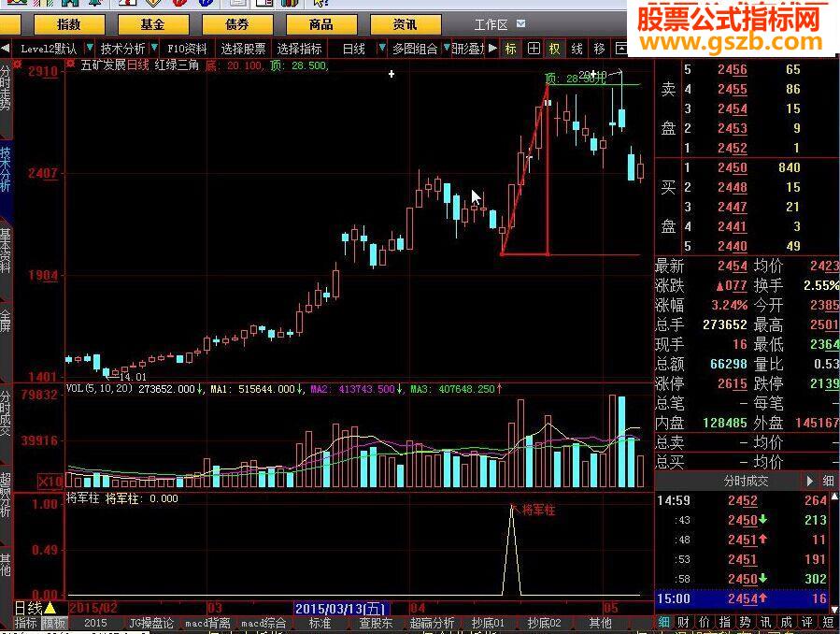Screen dimensions: 840x634
Task: Click the 基金 yellow button
Action: coord(153,24)
